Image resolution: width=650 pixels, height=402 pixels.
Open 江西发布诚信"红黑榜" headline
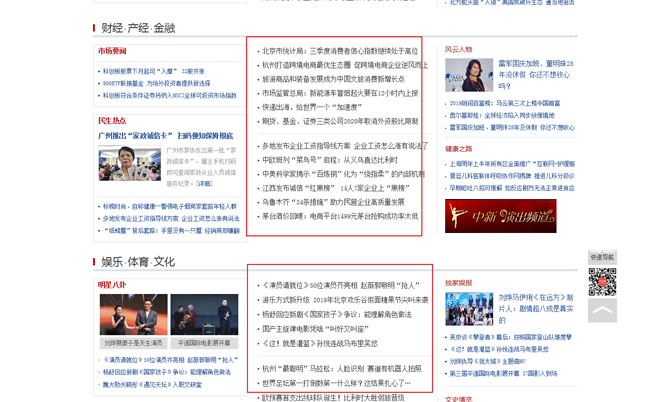pyautogui.click(x=336, y=188)
